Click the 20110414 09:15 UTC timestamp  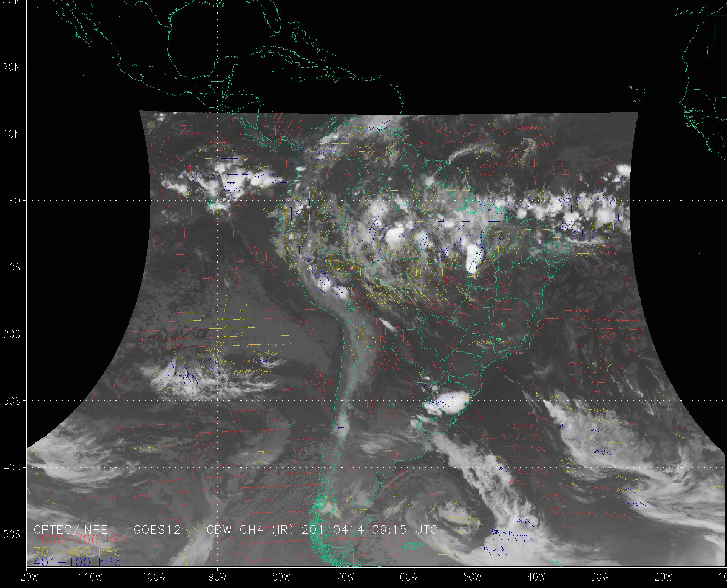coord(369,530)
